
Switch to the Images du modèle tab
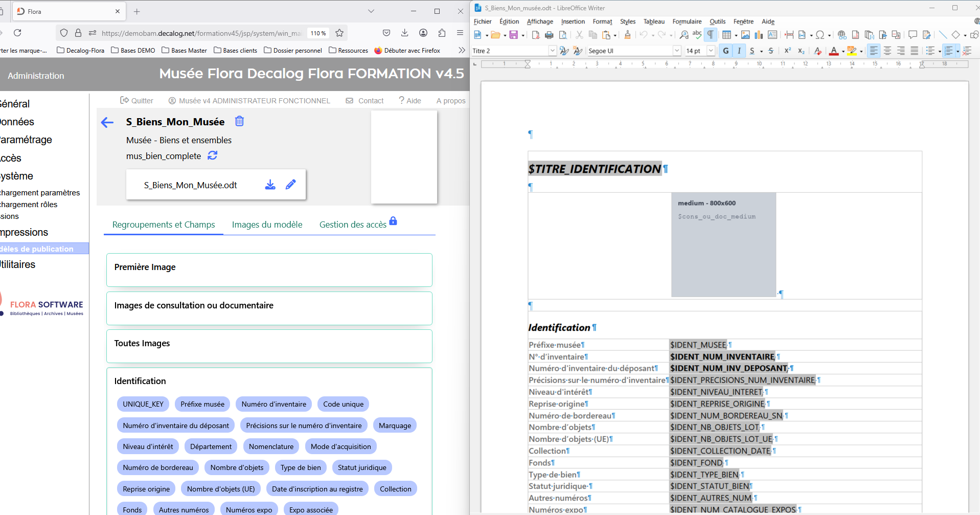pyautogui.click(x=267, y=225)
